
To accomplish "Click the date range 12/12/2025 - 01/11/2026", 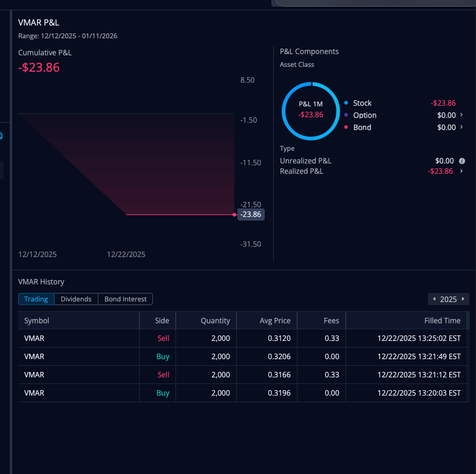I will [79, 36].
